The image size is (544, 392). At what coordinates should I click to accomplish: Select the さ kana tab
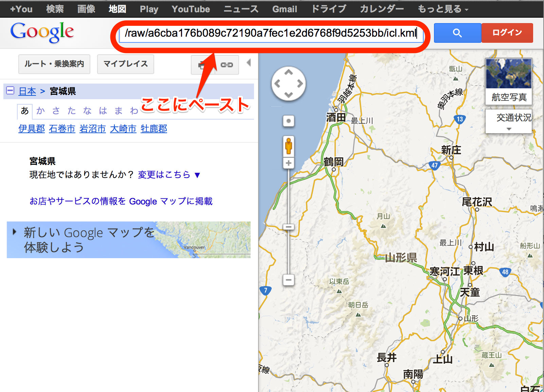tap(56, 111)
